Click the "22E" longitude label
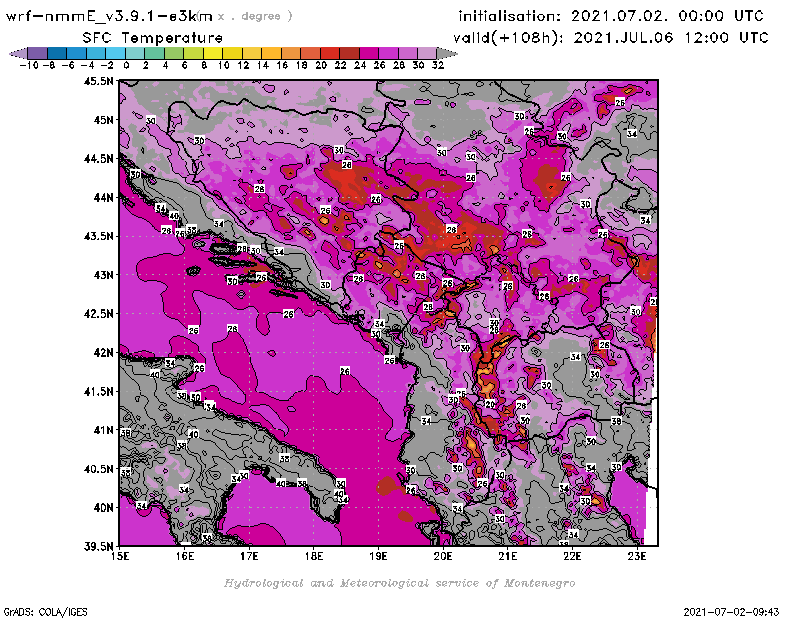 (572, 556)
